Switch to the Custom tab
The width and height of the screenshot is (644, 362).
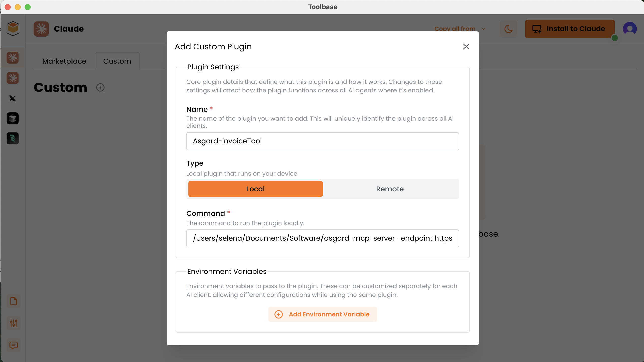click(x=117, y=61)
